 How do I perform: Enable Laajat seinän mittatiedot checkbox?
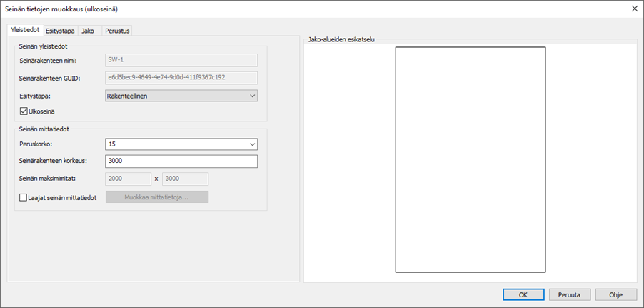(24, 197)
